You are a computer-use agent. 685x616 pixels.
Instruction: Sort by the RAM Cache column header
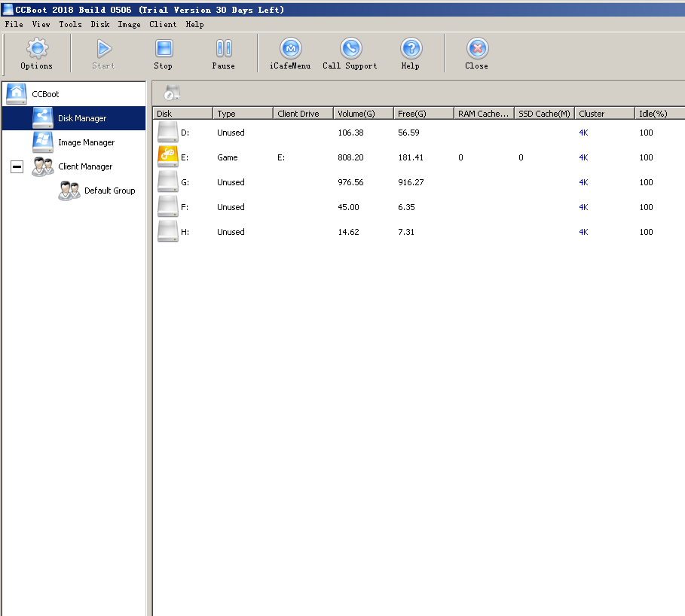point(484,114)
